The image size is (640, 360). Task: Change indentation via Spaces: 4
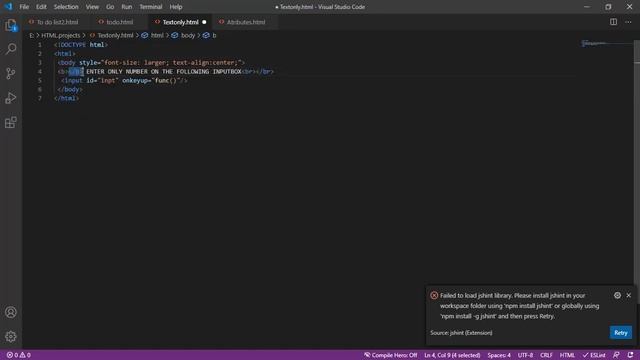click(x=499, y=355)
